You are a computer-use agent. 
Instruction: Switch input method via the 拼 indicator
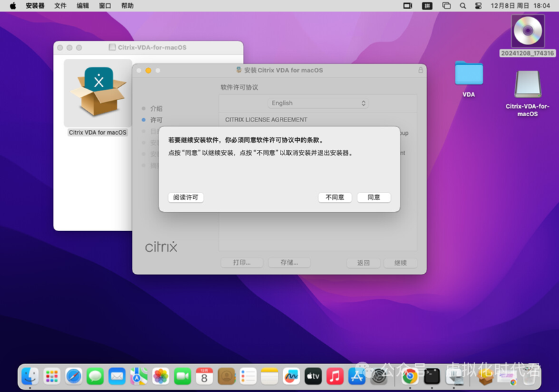click(428, 5)
